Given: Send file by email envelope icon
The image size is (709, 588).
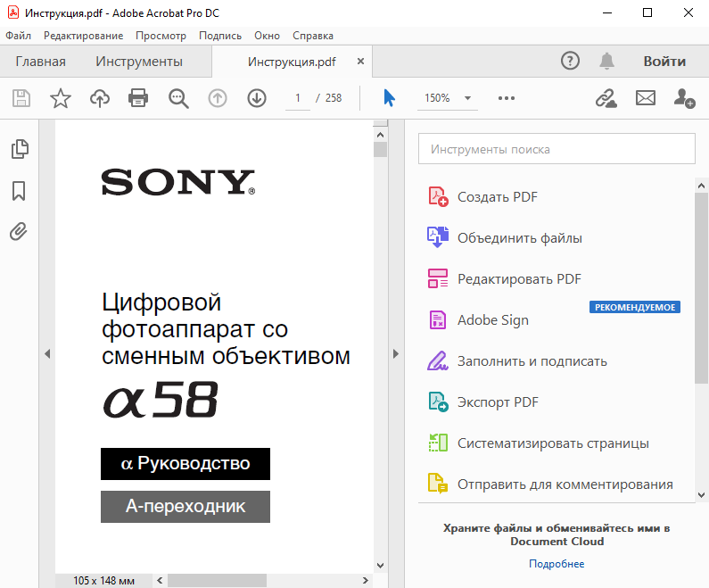Looking at the screenshot, I should (x=646, y=97).
